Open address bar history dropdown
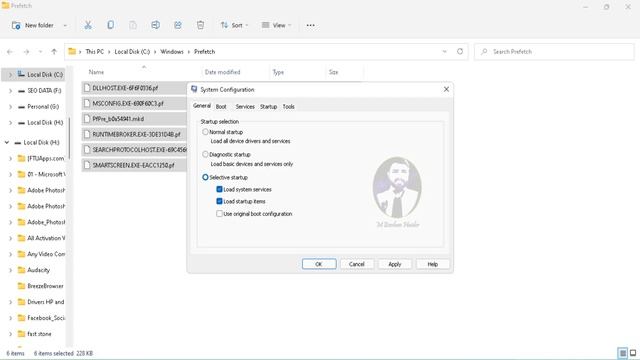 click(444, 52)
